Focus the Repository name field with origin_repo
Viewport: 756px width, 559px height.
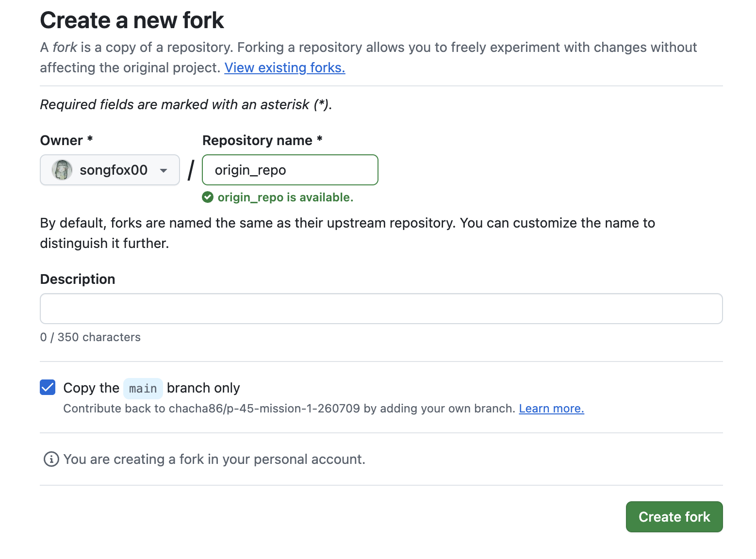tap(290, 170)
